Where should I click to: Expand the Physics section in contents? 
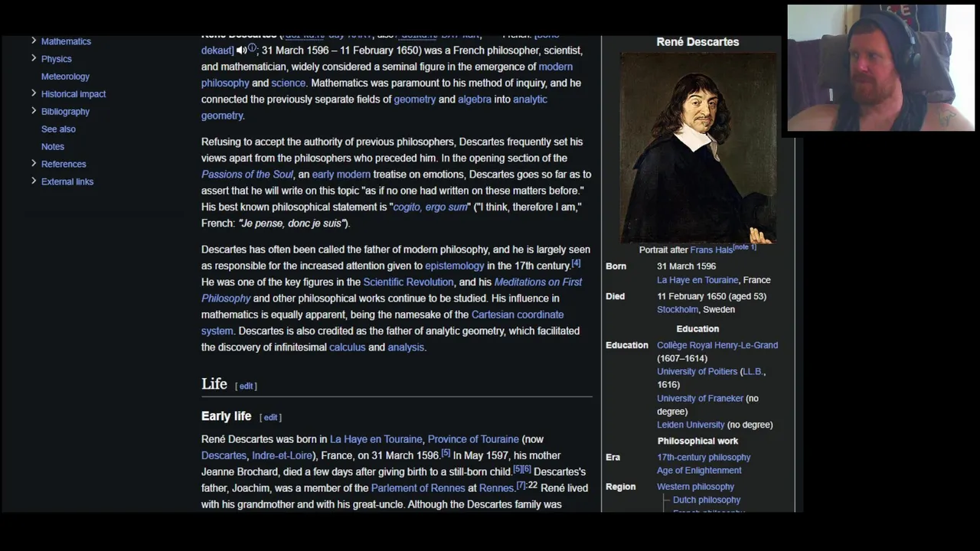(34, 58)
